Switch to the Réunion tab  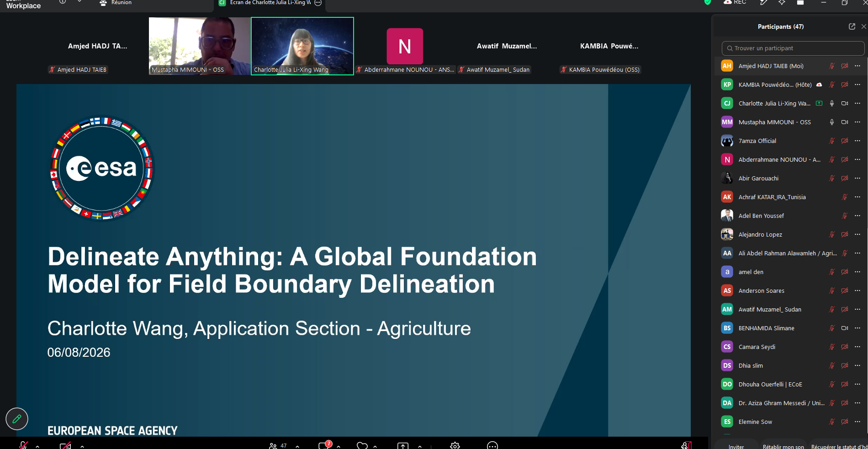116,3
